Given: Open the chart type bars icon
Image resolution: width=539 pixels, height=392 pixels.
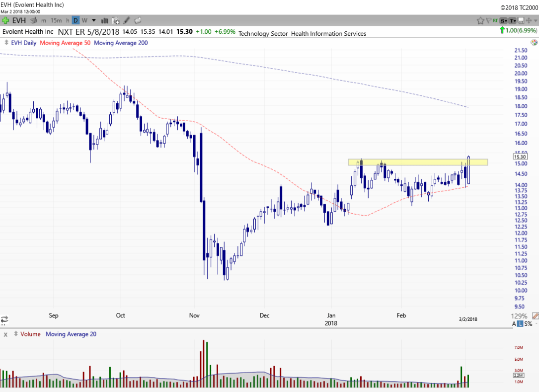Looking at the screenshot, I should (x=105, y=20).
